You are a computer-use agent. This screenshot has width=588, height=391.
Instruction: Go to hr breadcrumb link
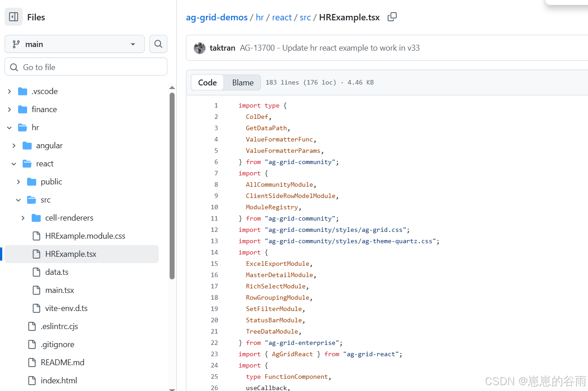[x=260, y=17]
